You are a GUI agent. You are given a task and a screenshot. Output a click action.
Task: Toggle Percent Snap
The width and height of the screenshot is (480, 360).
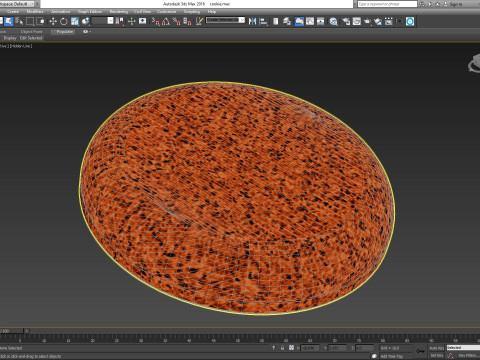[176, 22]
